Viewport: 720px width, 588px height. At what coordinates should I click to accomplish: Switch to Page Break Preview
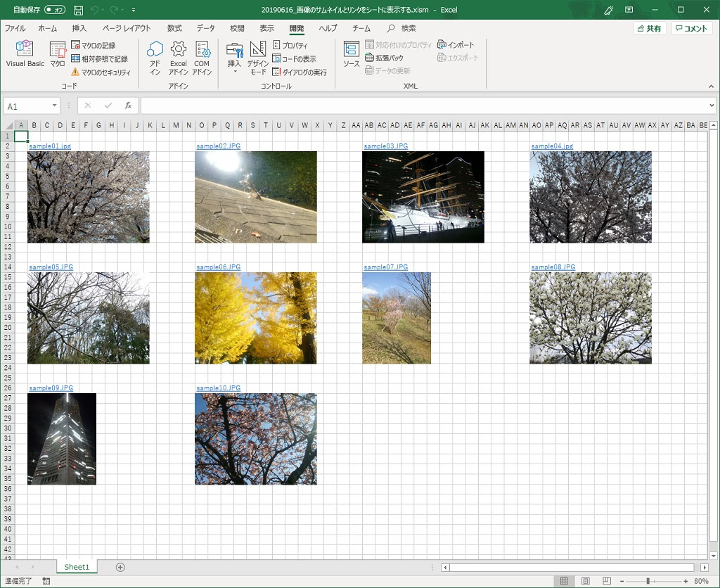click(x=607, y=581)
